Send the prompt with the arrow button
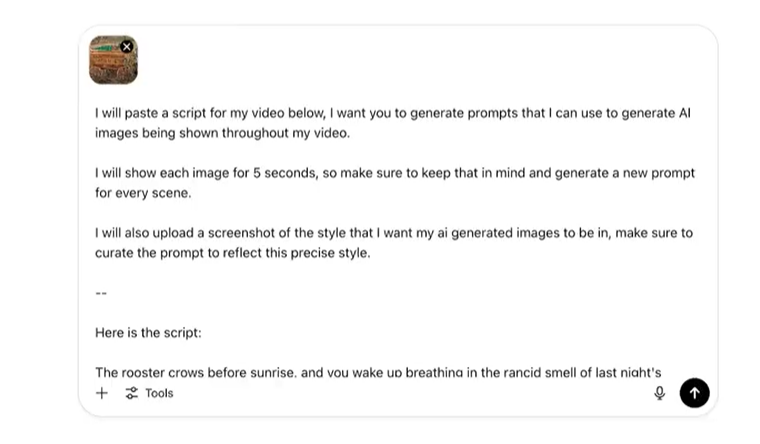 point(694,393)
